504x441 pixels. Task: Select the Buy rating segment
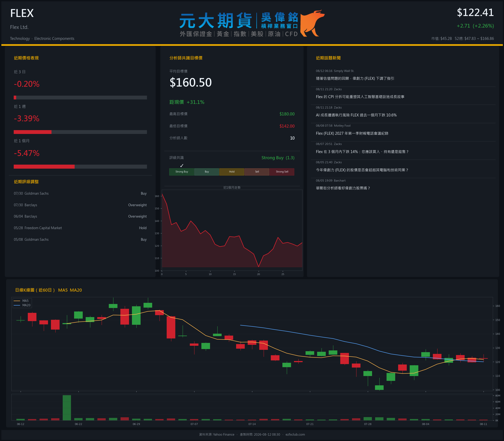point(207,172)
